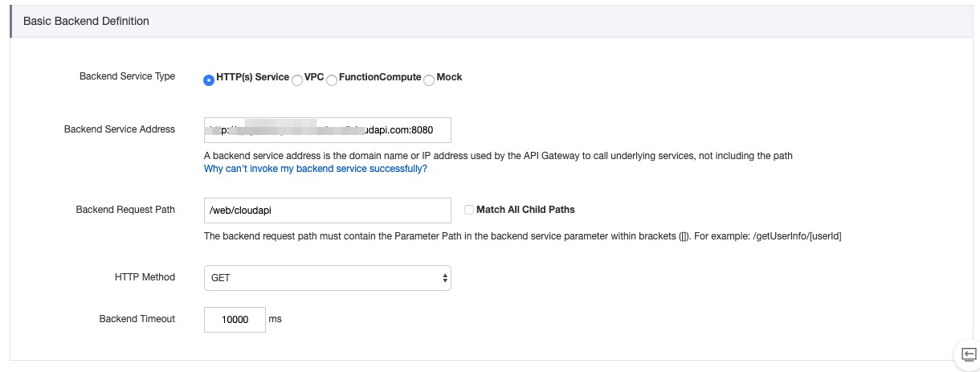
Task: Click the Backend Request Path field with /web/cloudapi
Action: coord(328,211)
